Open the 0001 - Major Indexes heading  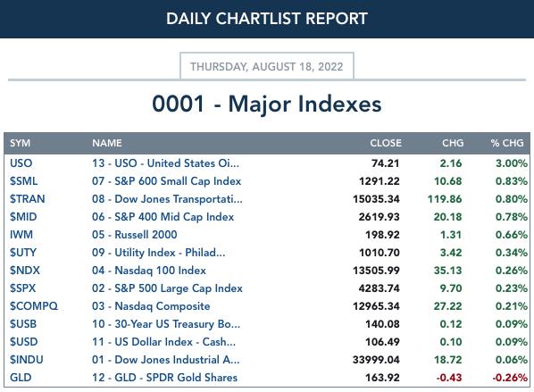point(267,104)
